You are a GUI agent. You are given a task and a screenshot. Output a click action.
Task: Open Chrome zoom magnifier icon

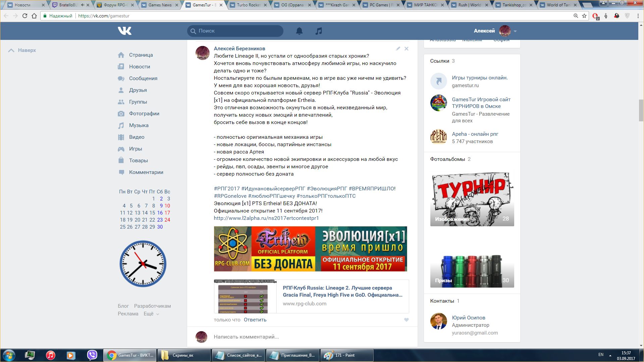[x=576, y=16]
